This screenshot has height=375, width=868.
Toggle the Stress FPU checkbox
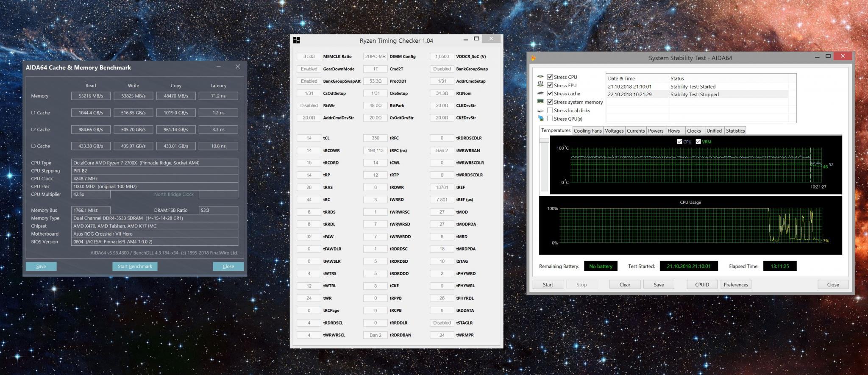[x=550, y=85]
